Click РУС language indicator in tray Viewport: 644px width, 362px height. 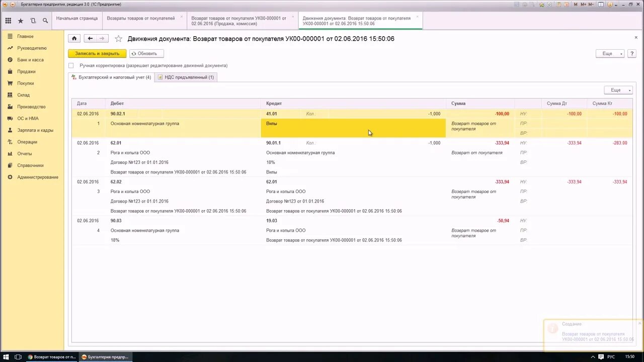point(611,357)
